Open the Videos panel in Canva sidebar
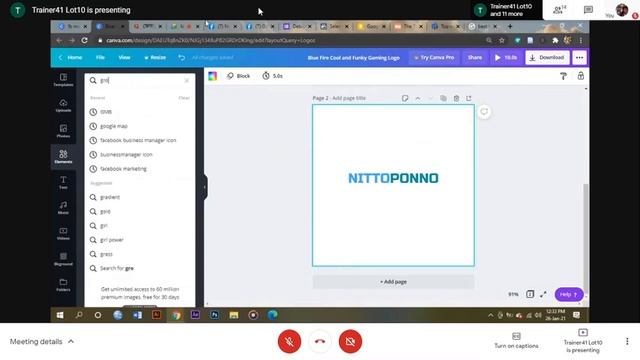 click(x=63, y=233)
